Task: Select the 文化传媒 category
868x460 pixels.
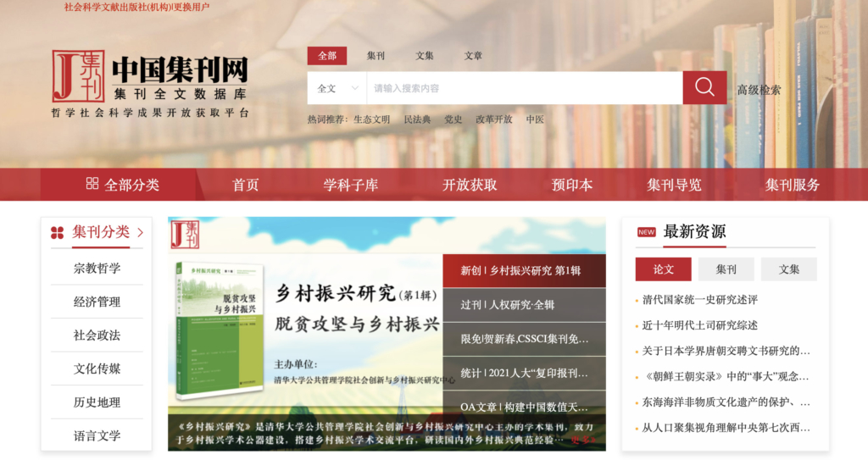Action: click(x=97, y=369)
